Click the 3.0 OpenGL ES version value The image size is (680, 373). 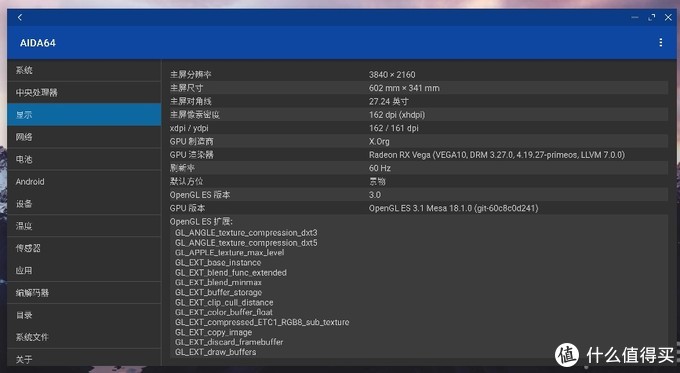pos(375,195)
